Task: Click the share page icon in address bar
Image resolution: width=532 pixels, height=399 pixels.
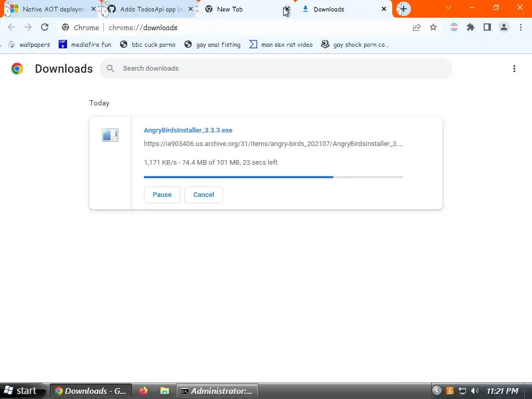Action: [417, 28]
